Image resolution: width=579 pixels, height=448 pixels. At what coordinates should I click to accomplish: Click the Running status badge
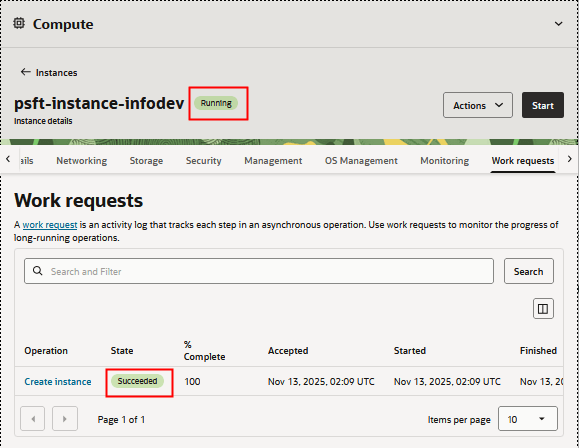[x=216, y=103]
